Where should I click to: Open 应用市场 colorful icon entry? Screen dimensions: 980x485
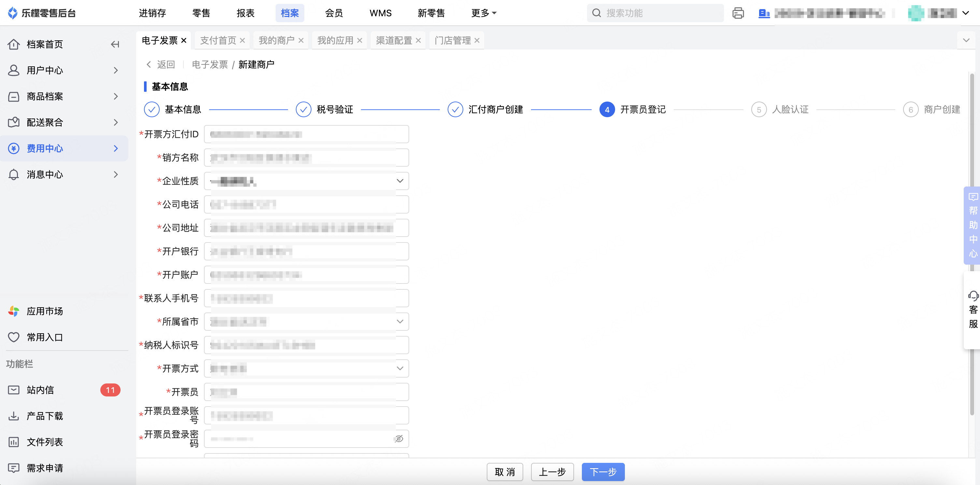(14, 311)
